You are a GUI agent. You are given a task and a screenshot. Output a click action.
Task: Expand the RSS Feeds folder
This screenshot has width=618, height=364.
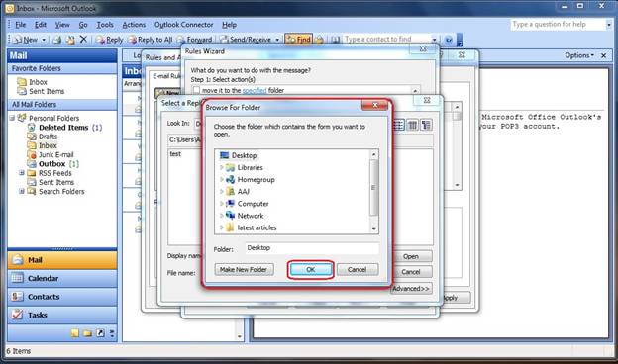22,173
